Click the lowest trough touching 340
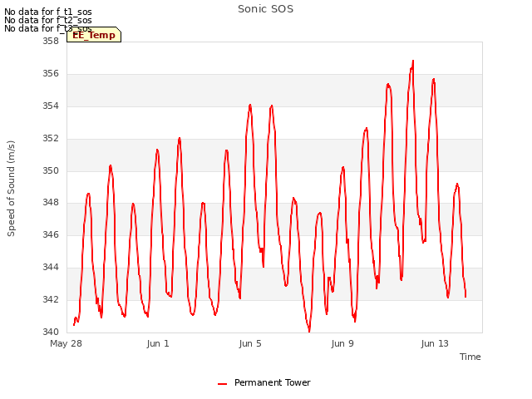 tap(309, 331)
